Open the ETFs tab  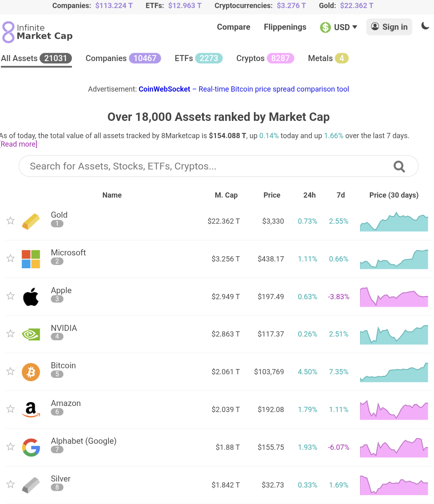point(199,58)
